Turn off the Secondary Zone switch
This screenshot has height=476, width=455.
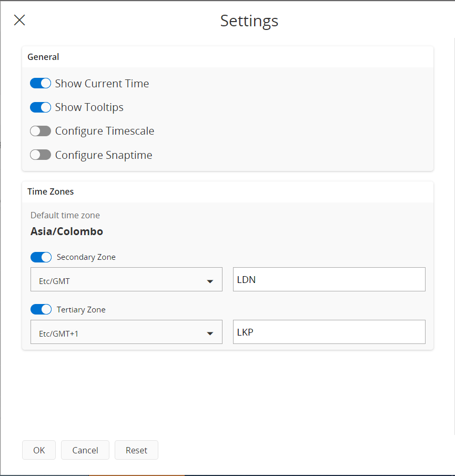tap(41, 257)
